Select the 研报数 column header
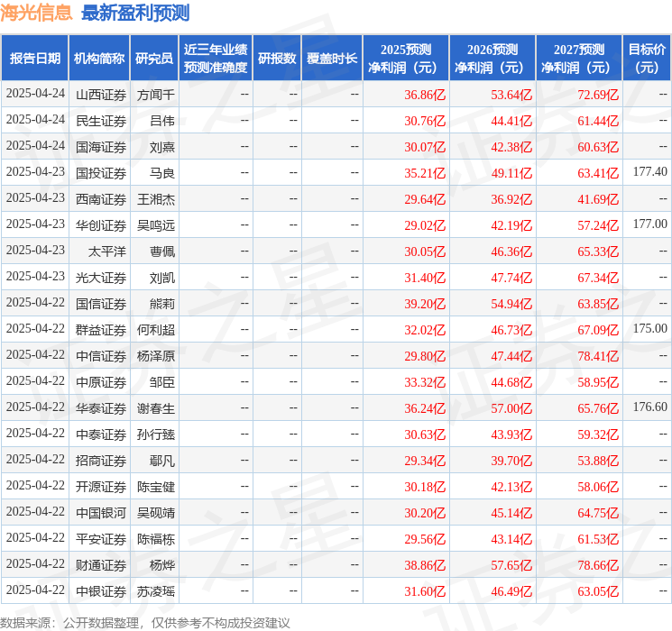672x631 pixels. [276, 59]
